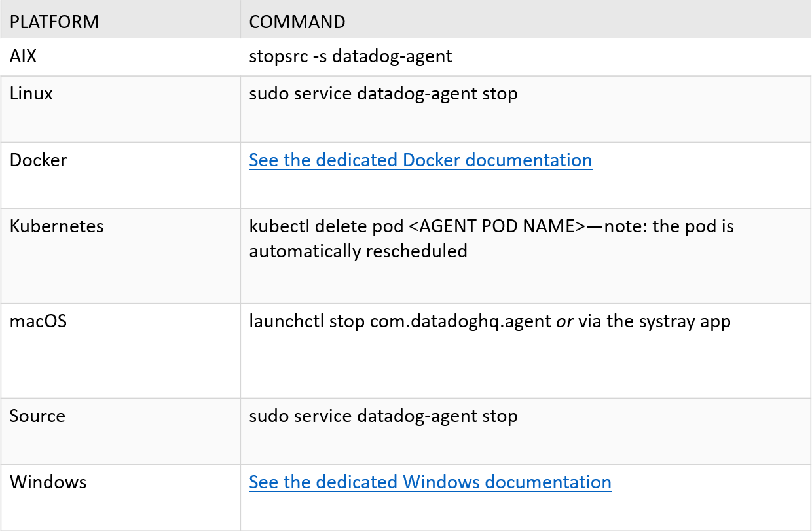Viewport: 812px width, 532px height.
Task: Open the dedicated Docker documentation link
Action: pyautogui.click(x=420, y=160)
